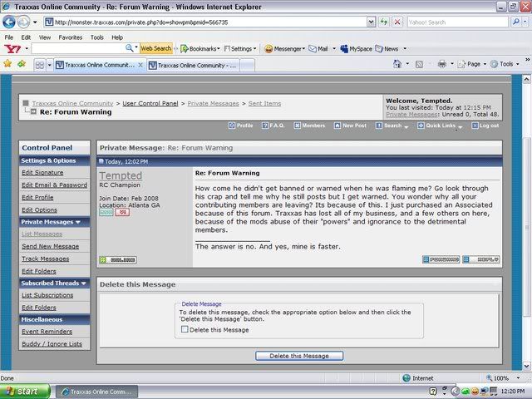Click the Yahoo Mail toolbar icon
The width and height of the screenshot is (532, 399).
click(x=317, y=49)
